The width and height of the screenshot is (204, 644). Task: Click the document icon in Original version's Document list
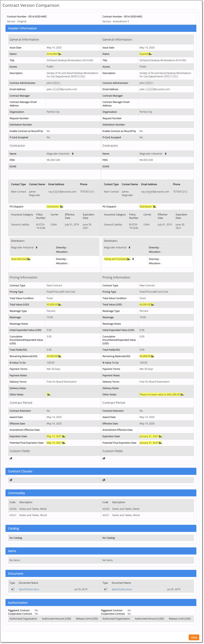tap(13, 590)
